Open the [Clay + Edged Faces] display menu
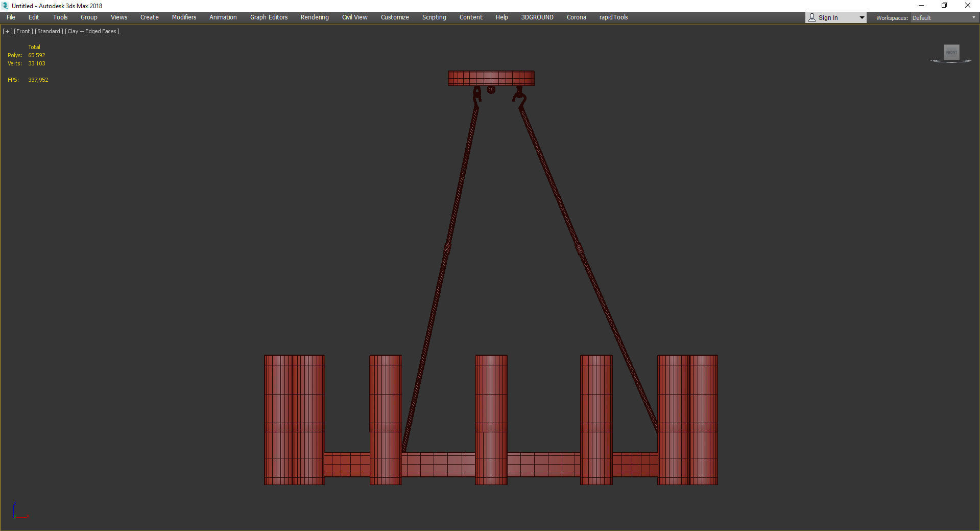 coord(92,31)
